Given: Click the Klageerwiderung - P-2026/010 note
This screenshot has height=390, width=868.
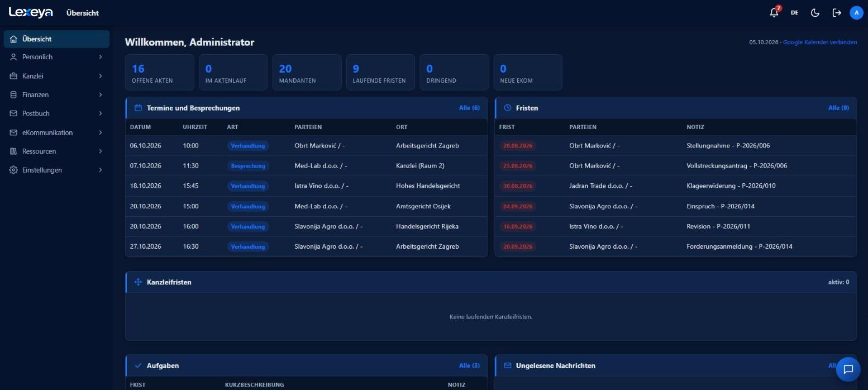Looking at the screenshot, I should (731, 186).
